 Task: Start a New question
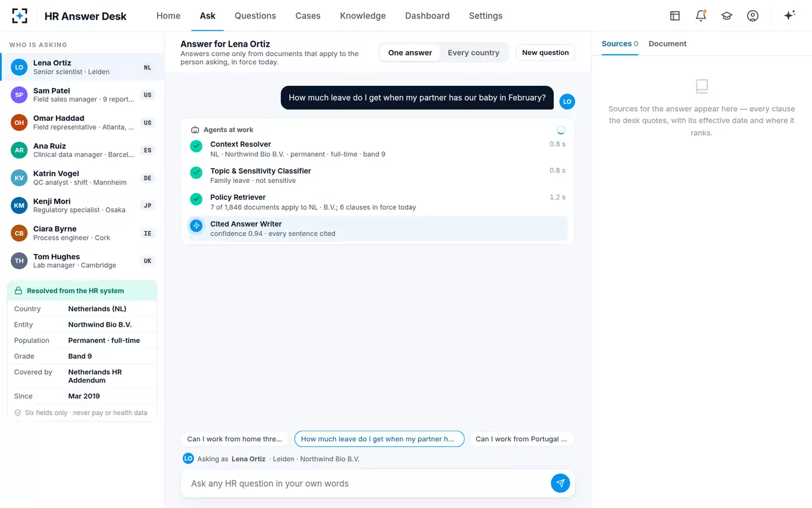point(545,52)
